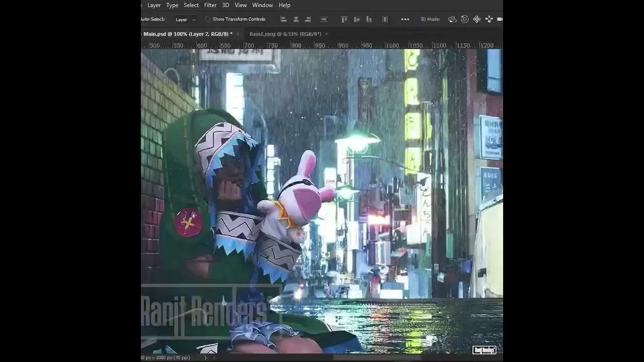Enable Show Transform Controls checkbox
Image resolution: width=644 pixels, height=362 pixels.
(208, 19)
